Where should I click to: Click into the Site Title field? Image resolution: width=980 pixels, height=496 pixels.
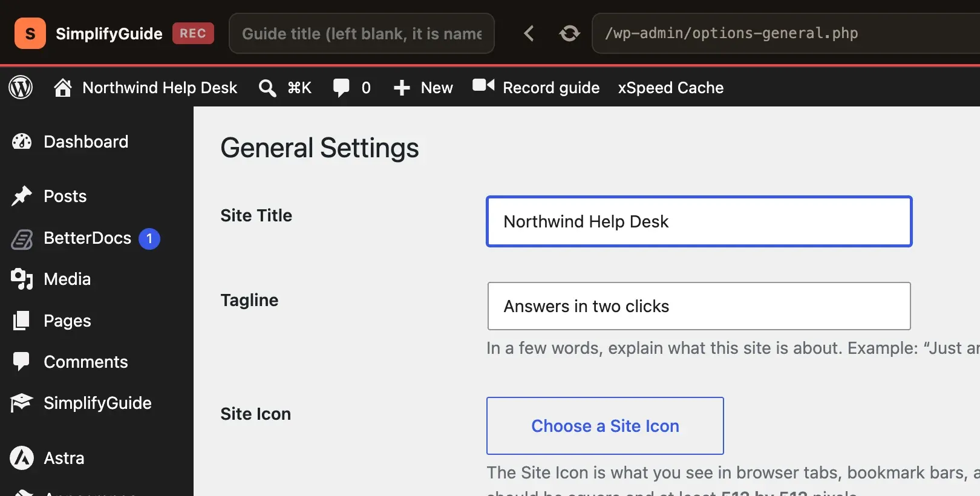coord(699,221)
